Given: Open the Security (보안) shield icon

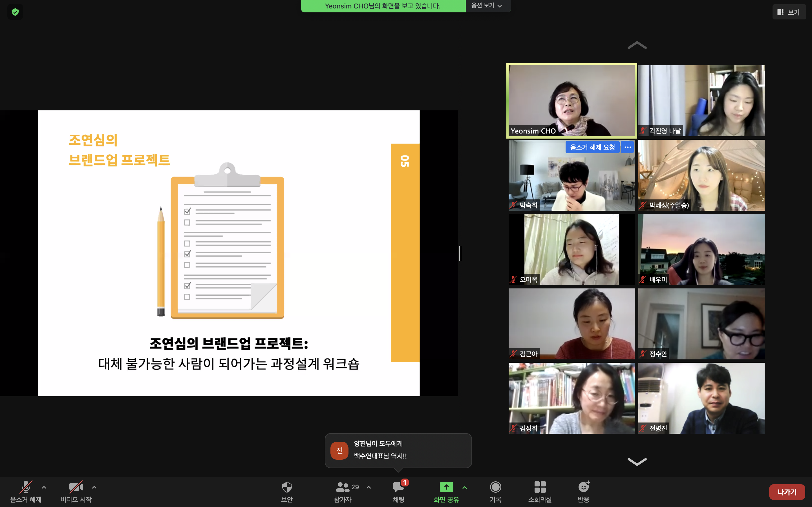Looking at the screenshot, I should click(x=287, y=487).
